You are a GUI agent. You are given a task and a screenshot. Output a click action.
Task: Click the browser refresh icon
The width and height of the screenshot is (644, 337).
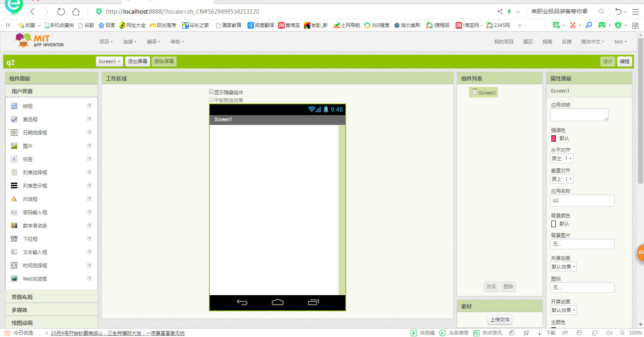pos(61,11)
